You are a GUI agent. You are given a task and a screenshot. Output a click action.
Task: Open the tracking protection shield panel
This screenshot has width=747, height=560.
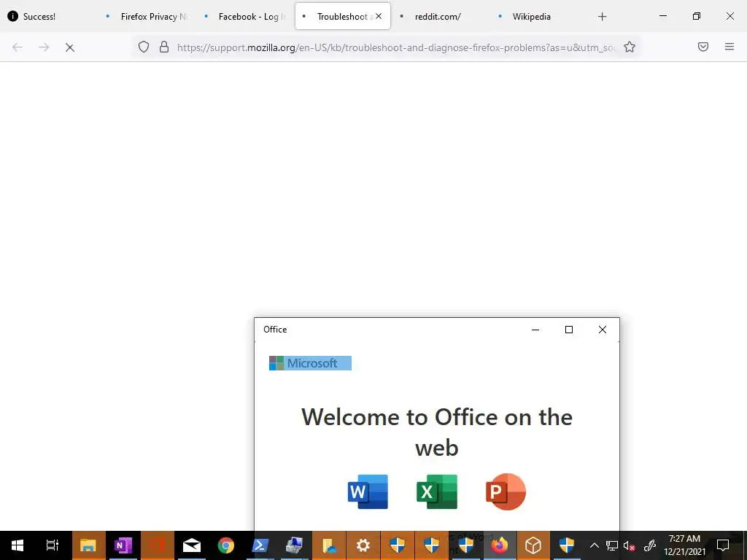coord(144,47)
